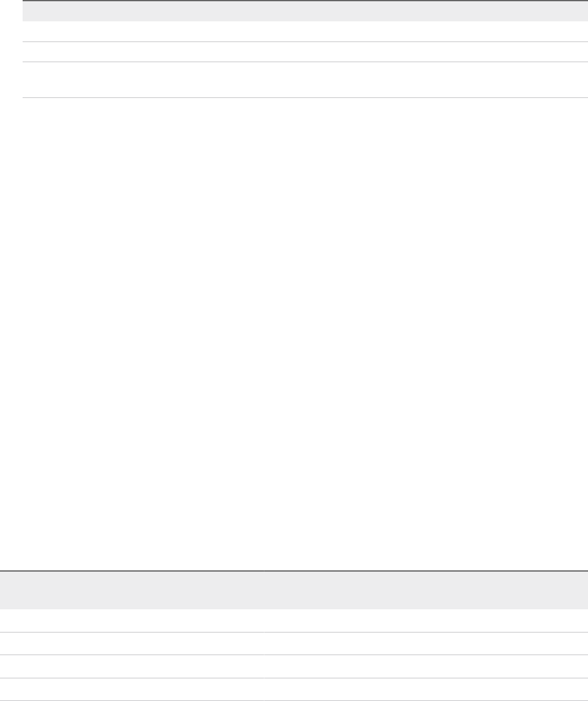Click white left margin beside the top table
This screenshot has height=701, width=588.
pos(11,49)
